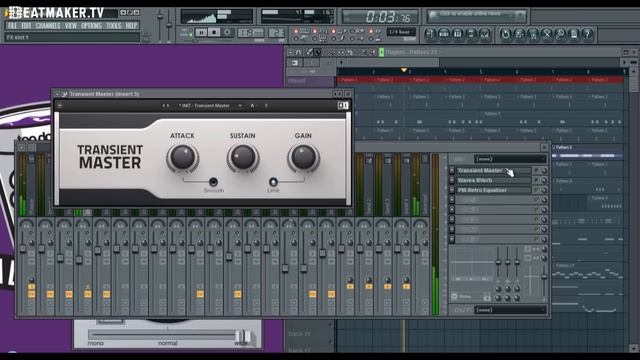Open the Piano Roll toolbar icon
Viewport: 640px width, 360px height.
pos(457,34)
